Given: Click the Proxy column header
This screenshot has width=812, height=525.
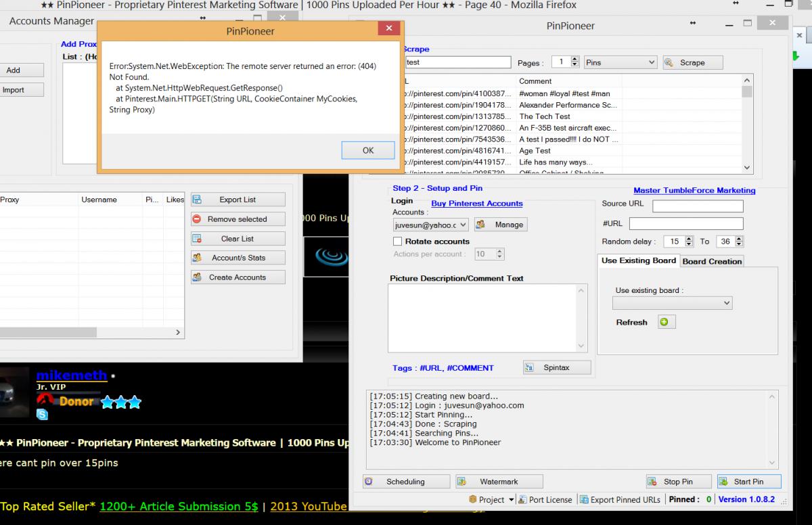Looking at the screenshot, I should click(x=38, y=200).
